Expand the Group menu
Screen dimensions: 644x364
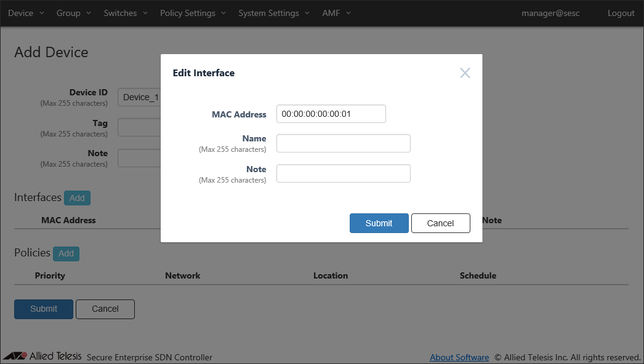(73, 13)
